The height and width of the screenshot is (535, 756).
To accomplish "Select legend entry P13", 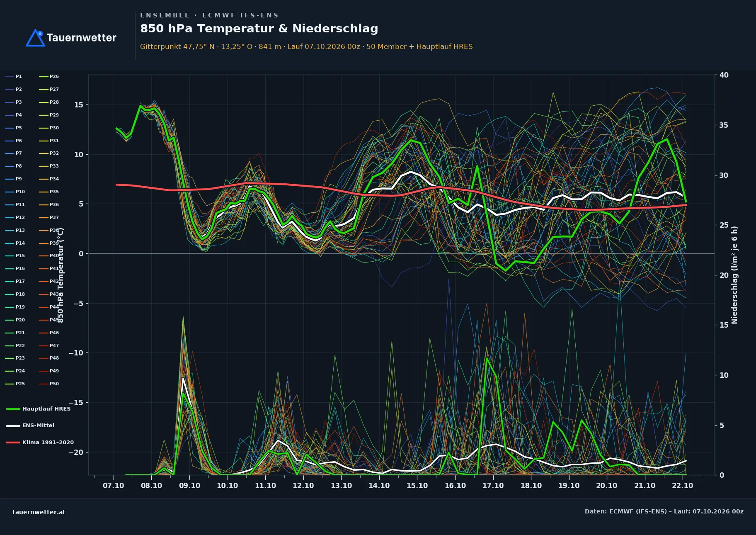I will [x=15, y=230].
